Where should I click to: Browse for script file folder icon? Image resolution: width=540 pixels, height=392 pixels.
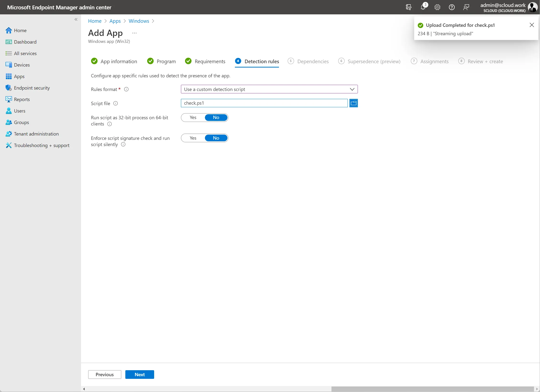coord(354,103)
